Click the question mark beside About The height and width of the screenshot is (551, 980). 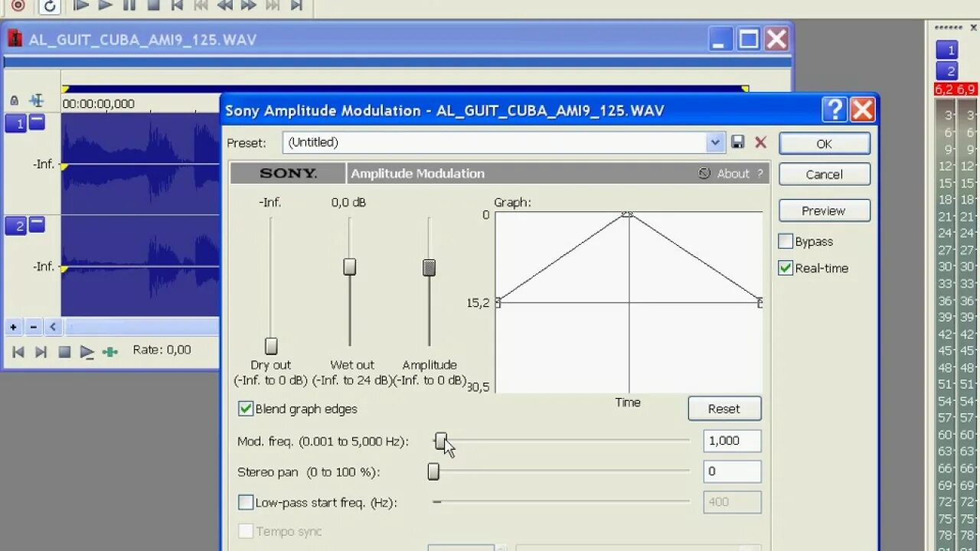[x=760, y=174]
